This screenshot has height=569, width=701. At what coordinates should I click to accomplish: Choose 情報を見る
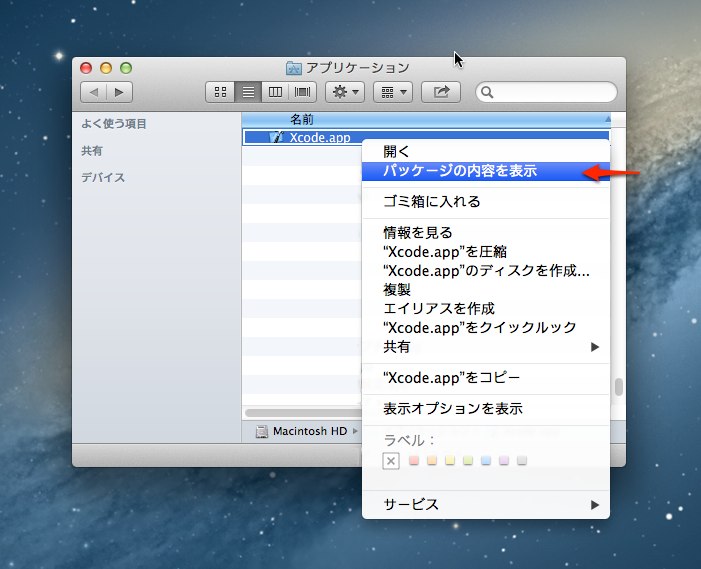(x=486, y=232)
